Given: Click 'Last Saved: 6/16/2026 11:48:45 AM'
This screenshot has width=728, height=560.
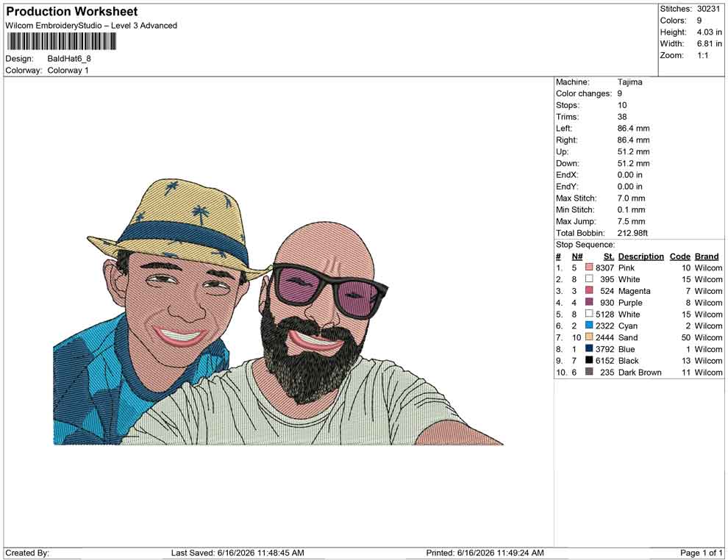Looking at the screenshot, I should pos(238,553).
